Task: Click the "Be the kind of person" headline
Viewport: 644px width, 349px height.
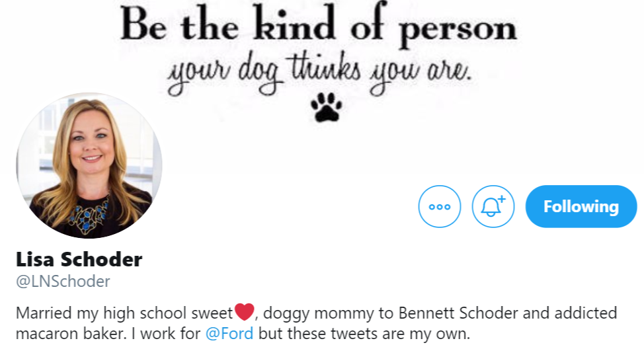Action: click(319, 26)
